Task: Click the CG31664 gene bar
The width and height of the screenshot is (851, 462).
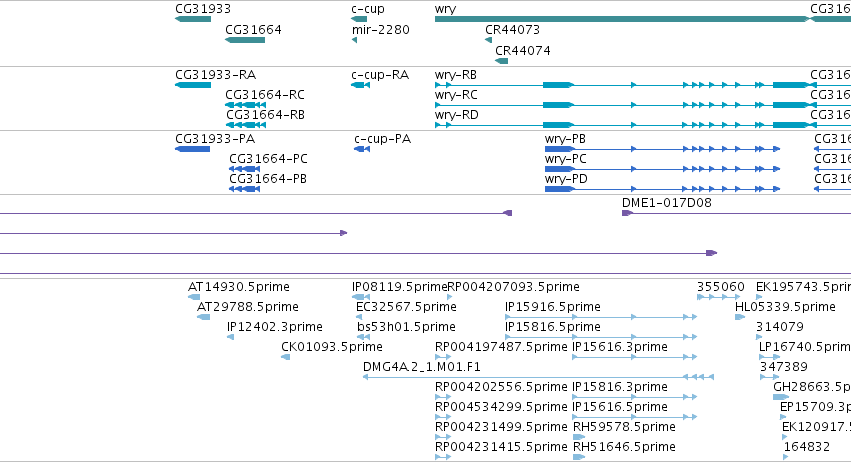Action: click(245, 40)
